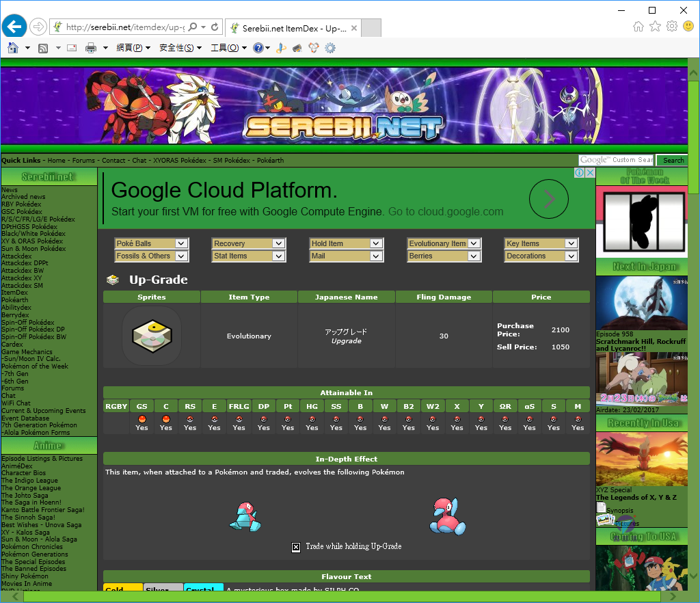Click the Contact quick link
The height and width of the screenshot is (603, 700).
[x=113, y=160]
